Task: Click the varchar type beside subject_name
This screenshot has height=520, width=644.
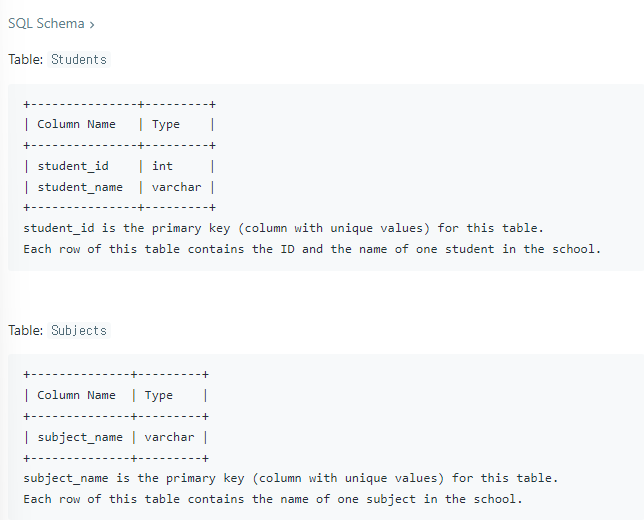Action: click(x=169, y=437)
